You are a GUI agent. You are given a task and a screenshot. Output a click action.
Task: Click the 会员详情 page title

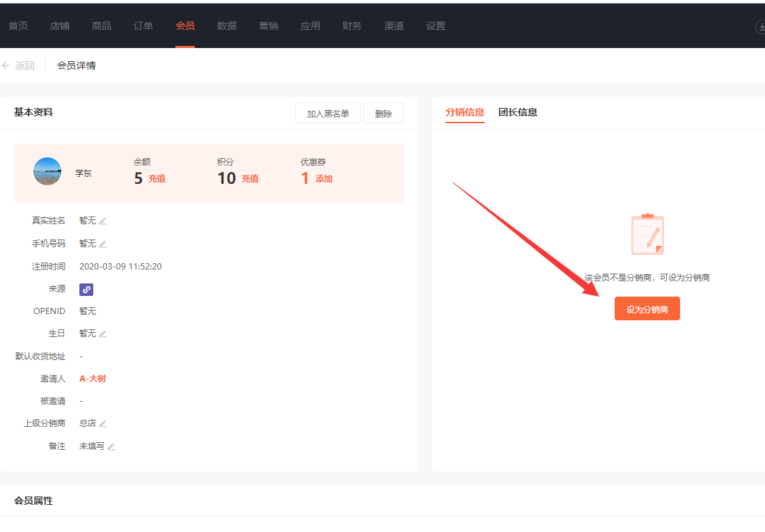point(76,65)
